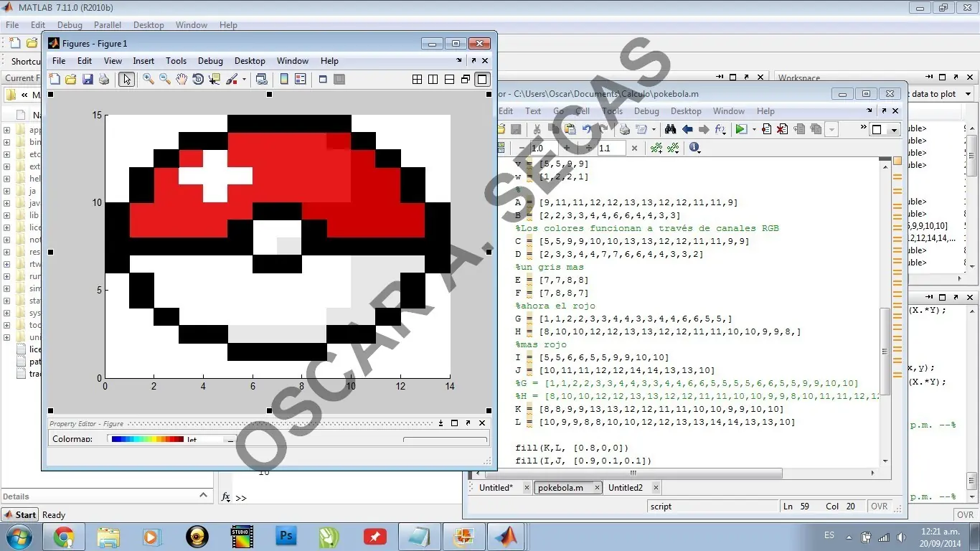Expand the 'toolbox' folder tree node
Image resolution: width=980 pixels, height=551 pixels.
point(7,325)
